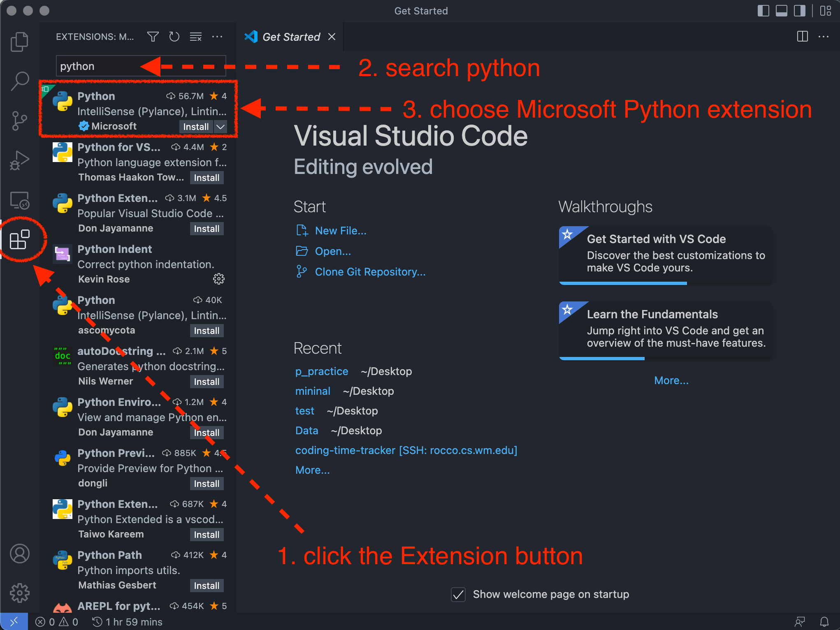This screenshot has width=840, height=630.
Task: Clear extensions search results
Action: pyautogui.click(x=196, y=37)
